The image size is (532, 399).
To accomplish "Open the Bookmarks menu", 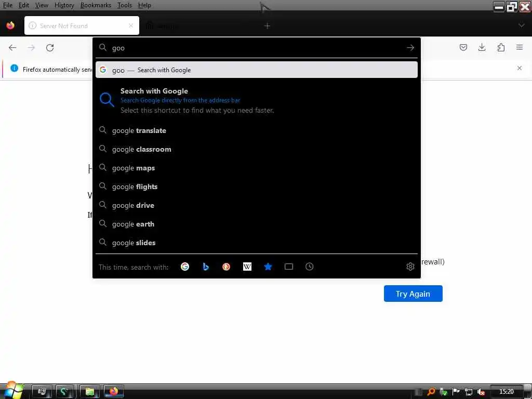I will (96, 5).
